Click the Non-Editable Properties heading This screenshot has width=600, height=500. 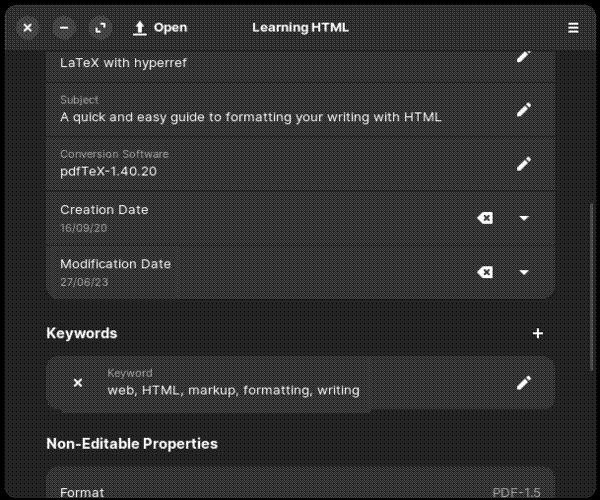coord(132,444)
